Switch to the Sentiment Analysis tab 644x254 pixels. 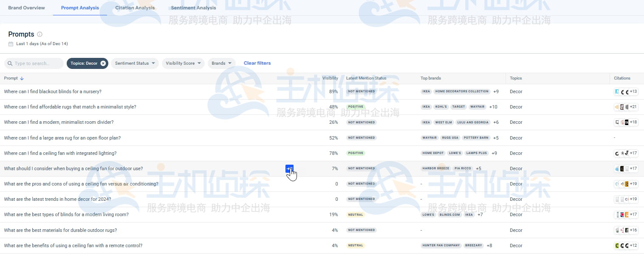point(193,7)
